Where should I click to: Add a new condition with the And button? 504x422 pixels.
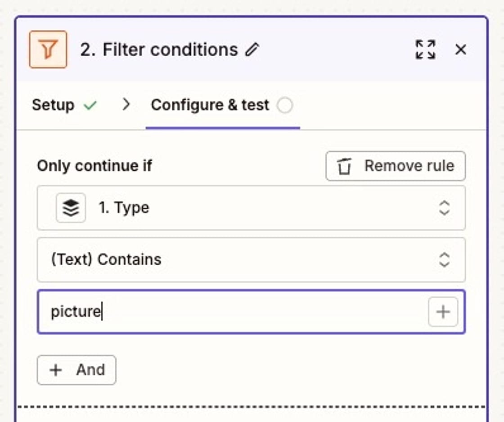pos(76,370)
